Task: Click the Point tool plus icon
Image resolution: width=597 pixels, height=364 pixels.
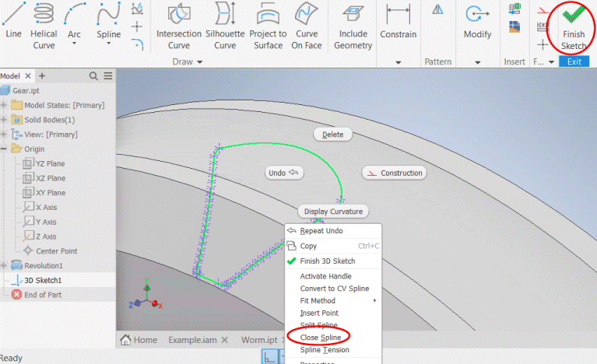Action: tap(137, 26)
